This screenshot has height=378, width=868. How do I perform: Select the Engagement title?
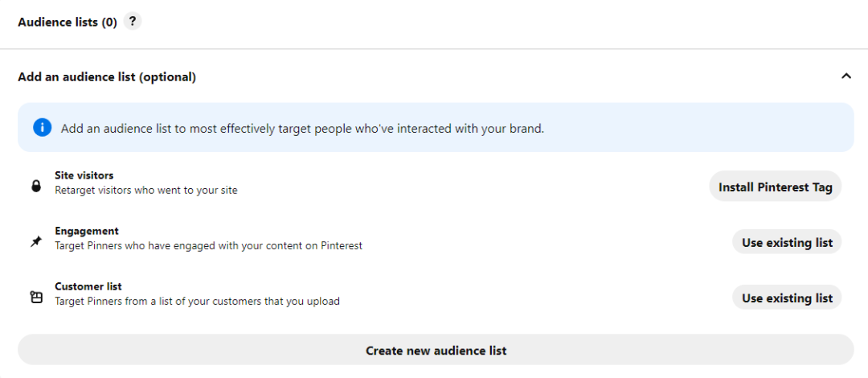tap(86, 231)
